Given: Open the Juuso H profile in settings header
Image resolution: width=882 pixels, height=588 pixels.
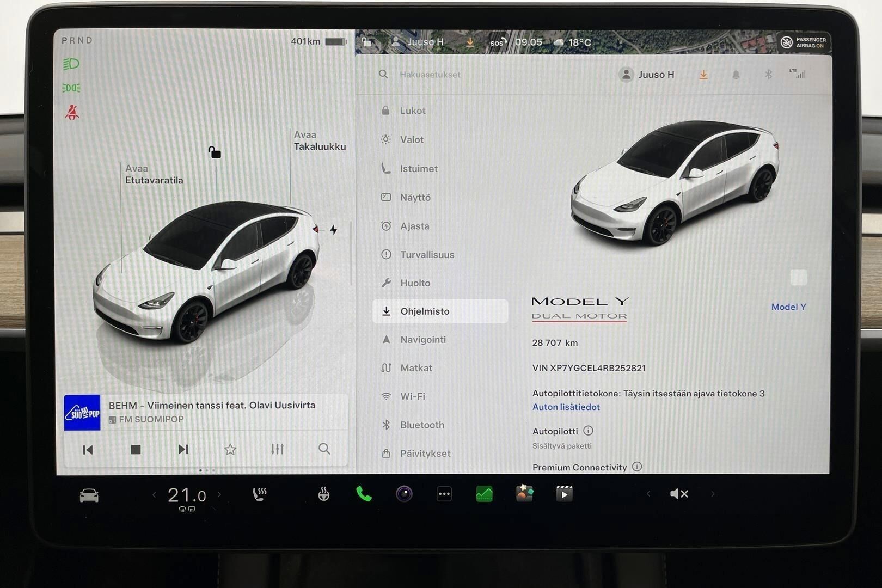Looking at the screenshot, I should (646, 75).
